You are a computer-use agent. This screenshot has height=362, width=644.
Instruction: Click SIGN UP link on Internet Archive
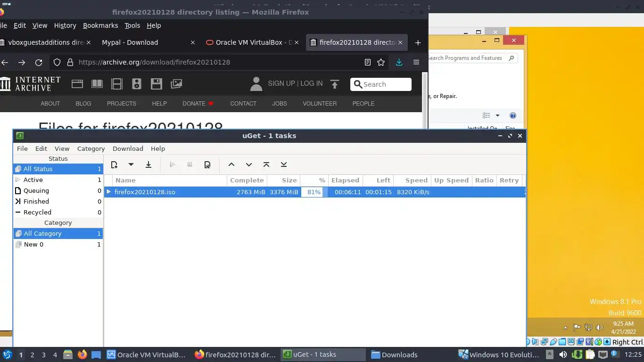(x=281, y=83)
